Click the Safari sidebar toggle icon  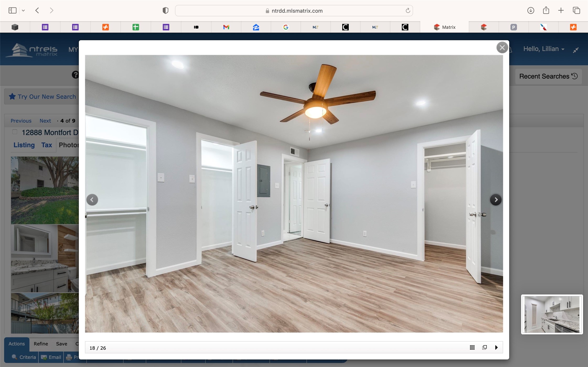point(12,10)
